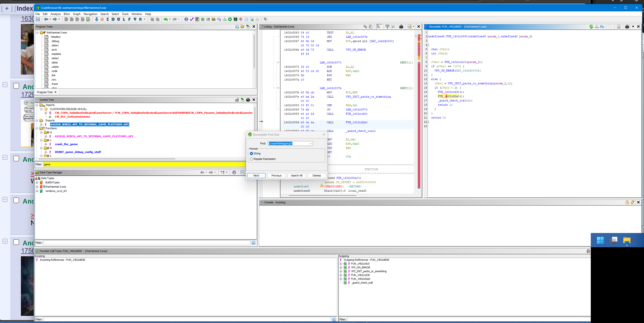Click the Decompile panel refresh icon
The height and width of the screenshot is (323, 644).
(x=591, y=27)
